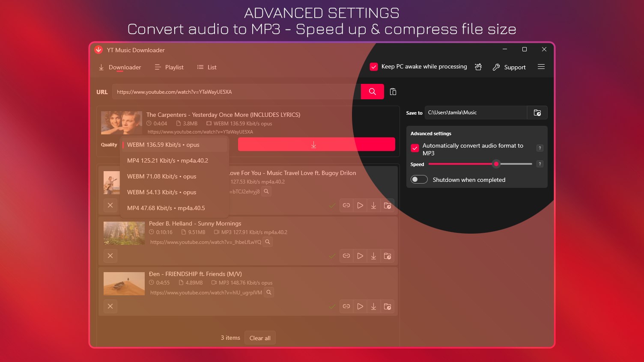Switch to the Playlist tab
Viewport: 644px width, 362px height.
169,67
